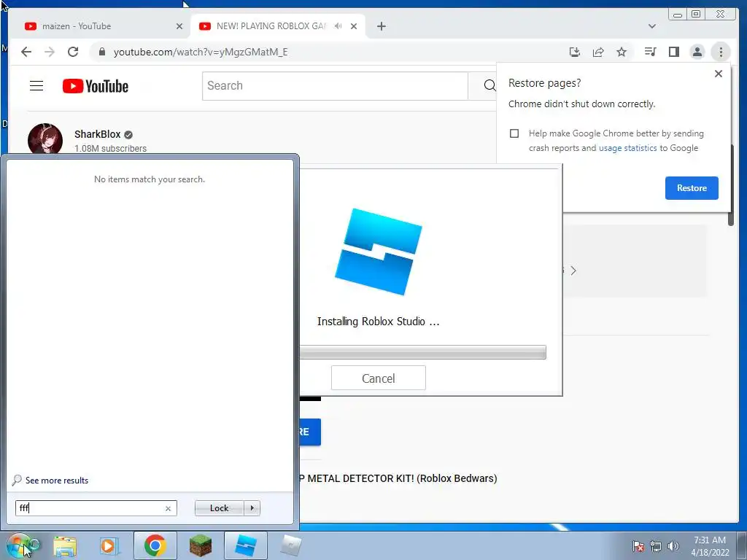Open the SharkBlox channel name link
Image resolution: width=747 pixels, height=560 pixels.
pos(97,134)
